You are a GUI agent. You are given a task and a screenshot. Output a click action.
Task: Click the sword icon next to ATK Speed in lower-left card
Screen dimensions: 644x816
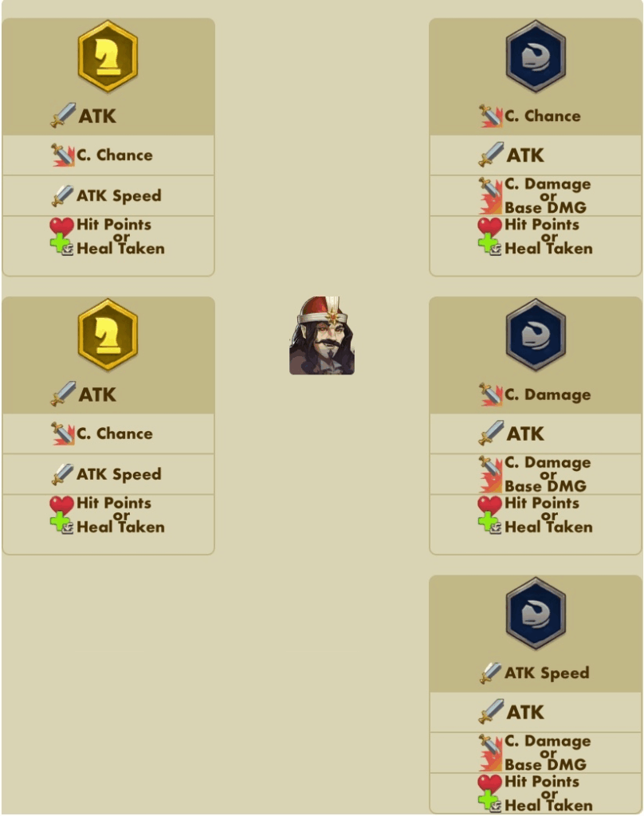[62, 474]
